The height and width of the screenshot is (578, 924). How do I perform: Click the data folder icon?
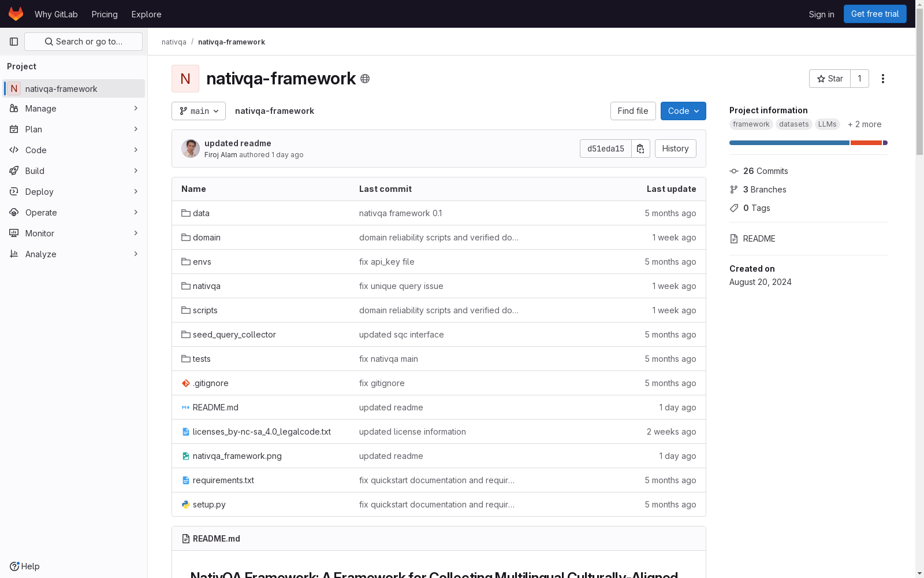tap(186, 213)
